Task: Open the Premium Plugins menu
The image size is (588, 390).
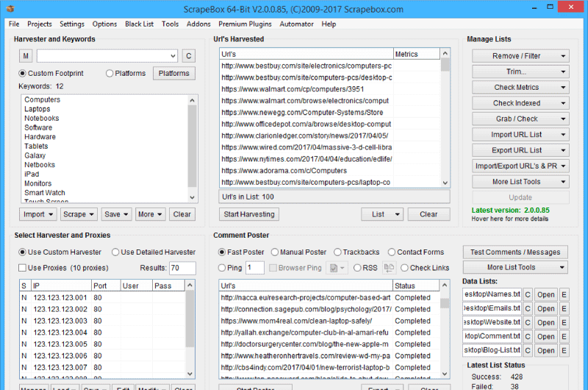Action: [x=245, y=24]
